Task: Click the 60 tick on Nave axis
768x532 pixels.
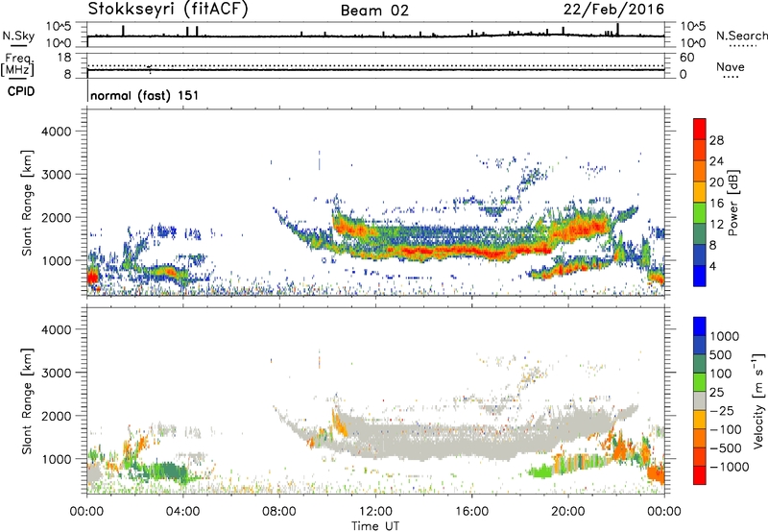Action: tap(686, 58)
